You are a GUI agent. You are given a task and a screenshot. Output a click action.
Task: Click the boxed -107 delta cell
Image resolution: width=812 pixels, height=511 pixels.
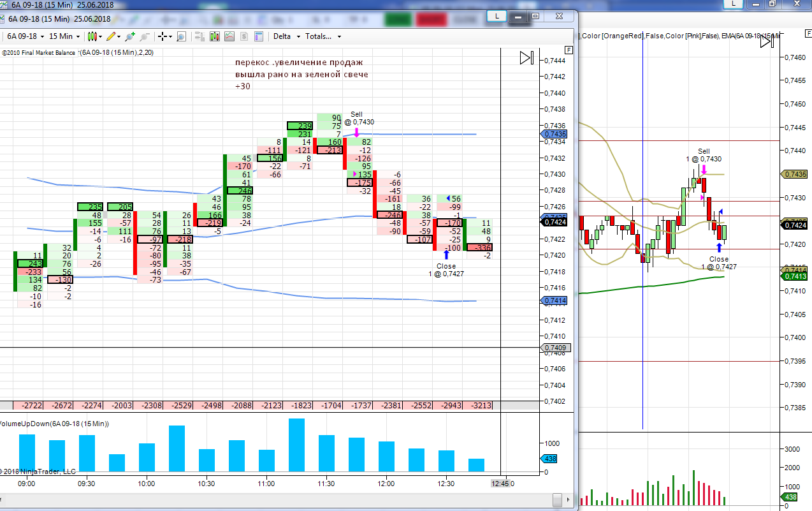pyautogui.click(x=419, y=239)
